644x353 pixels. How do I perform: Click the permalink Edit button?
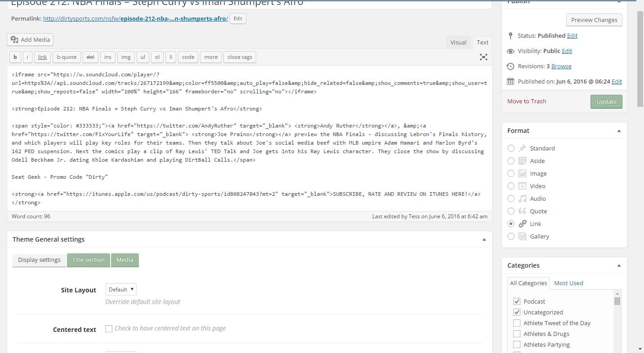pyautogui.click(x=238, y=18)
